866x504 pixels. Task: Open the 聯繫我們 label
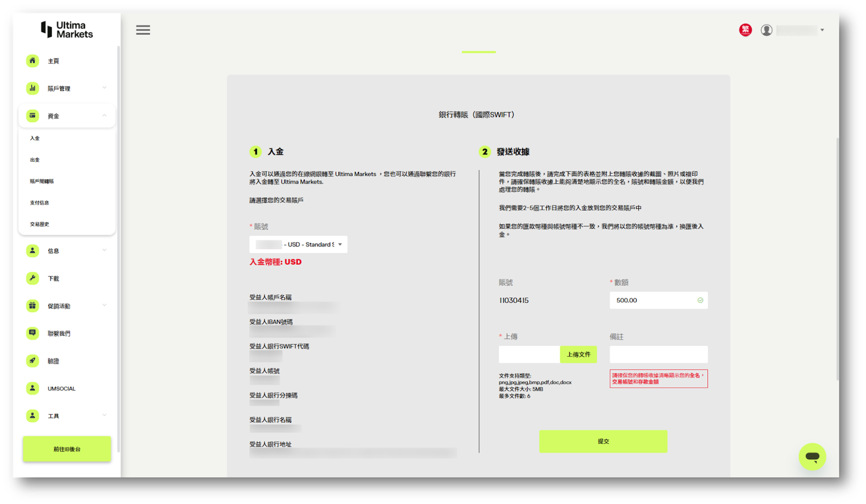[x=59, y=334]
